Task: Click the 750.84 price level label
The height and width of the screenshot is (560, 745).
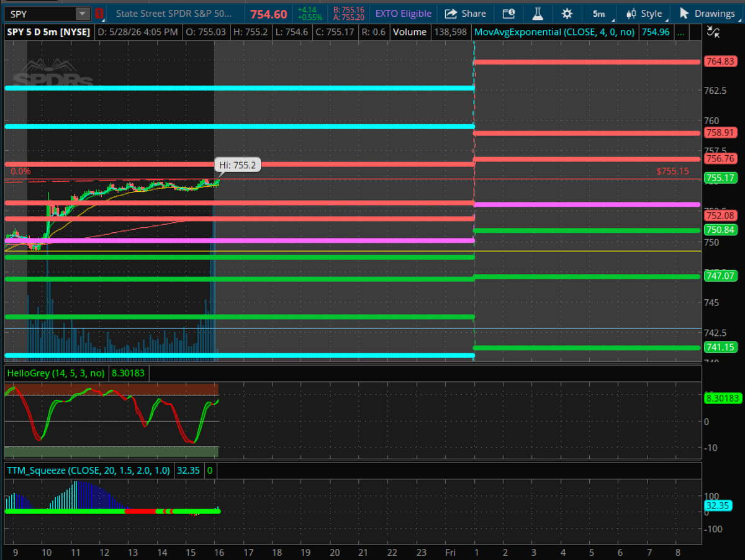Action: click(x=720, y=230)
